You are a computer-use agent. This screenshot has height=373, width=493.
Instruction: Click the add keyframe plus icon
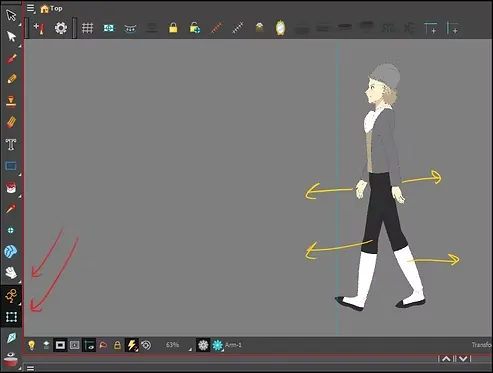[x=39, y=28]
